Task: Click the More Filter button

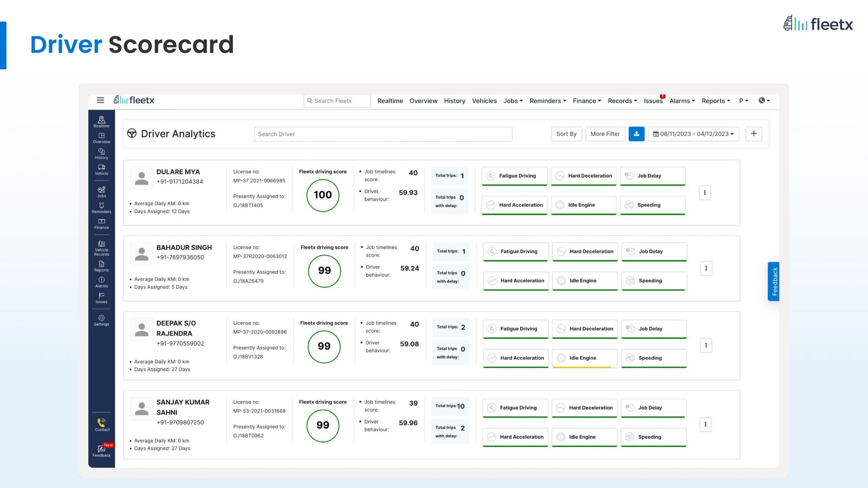Action: click(x=605, y=134)
